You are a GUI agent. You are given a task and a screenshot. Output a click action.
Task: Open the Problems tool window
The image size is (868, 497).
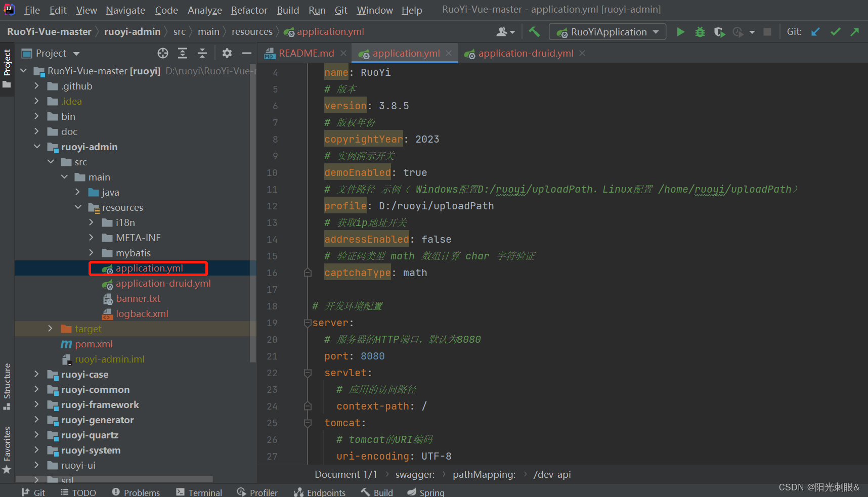coord(136,492)
